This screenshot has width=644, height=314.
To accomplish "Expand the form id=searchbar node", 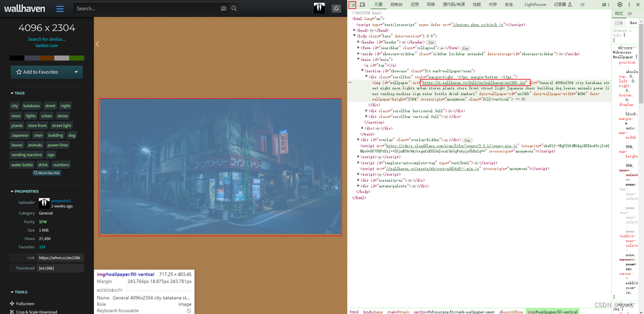I will 358,48.
